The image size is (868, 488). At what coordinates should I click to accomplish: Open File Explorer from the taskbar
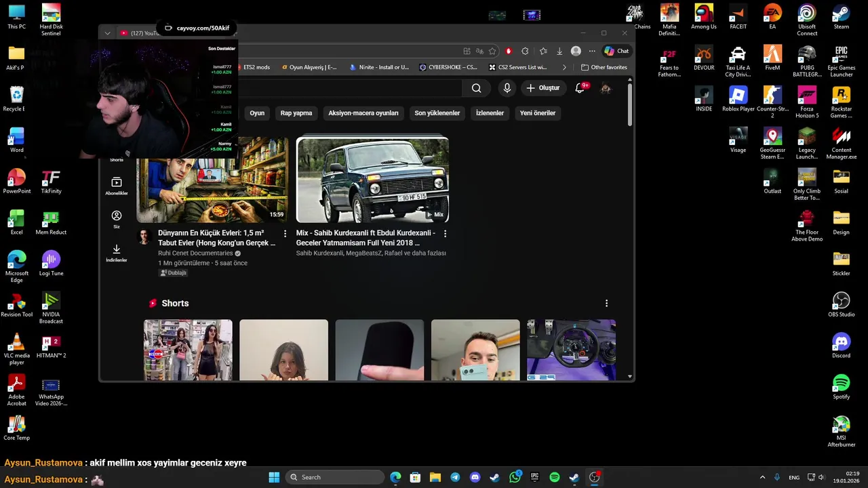tap(435, 477)
